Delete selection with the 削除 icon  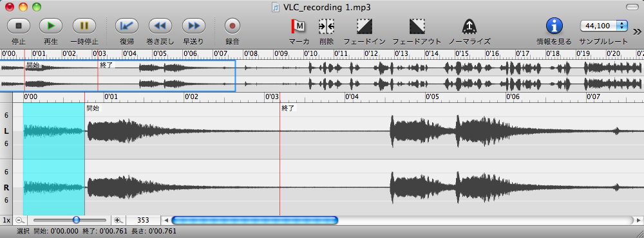pyautogui.click(x=327, y=26)
